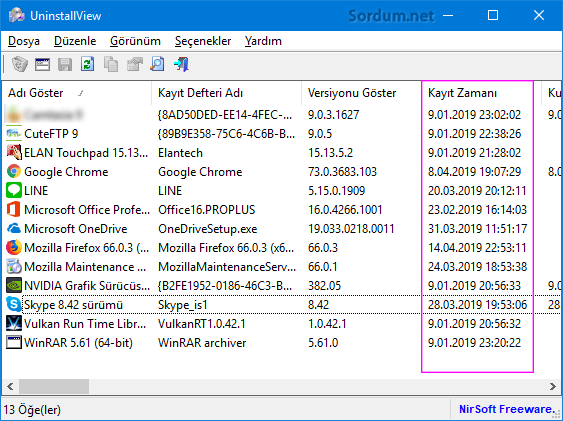Click the Save selected items floppy icon
Image resolution: width=563 pixels, height=421 pixels.
click(65, 65)
